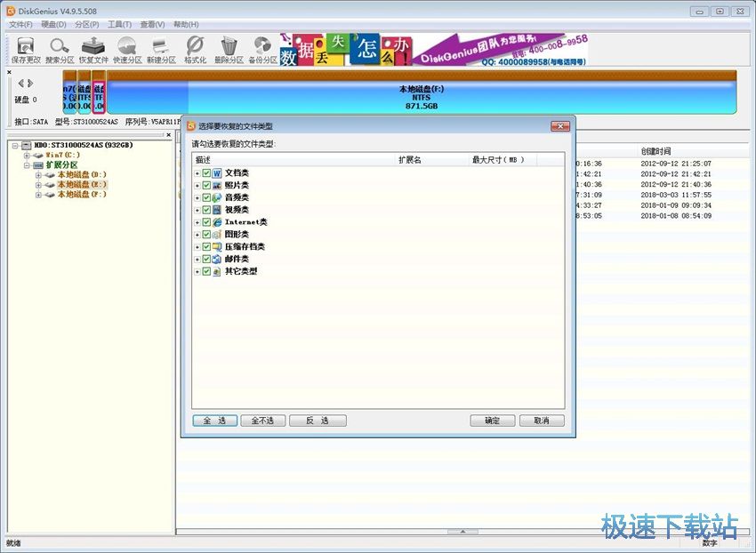
Task: Toggle the 音频类 checkbox
Action: tap(206, 197)
